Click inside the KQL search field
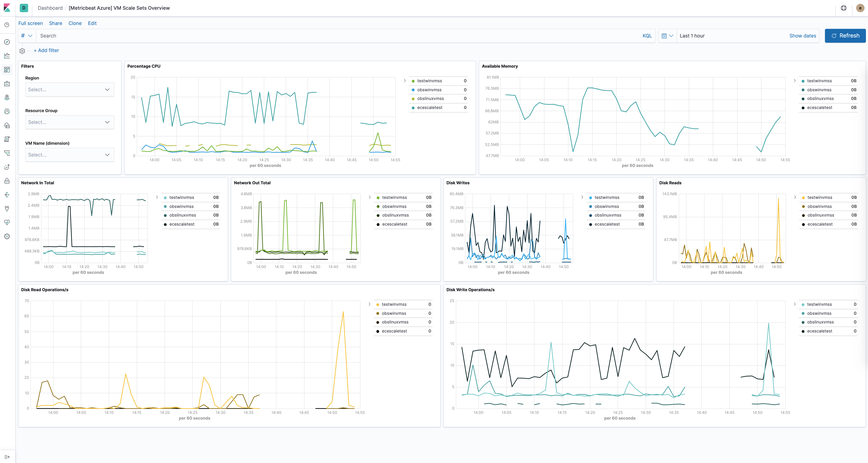868x463 pixels. (202, 35)
